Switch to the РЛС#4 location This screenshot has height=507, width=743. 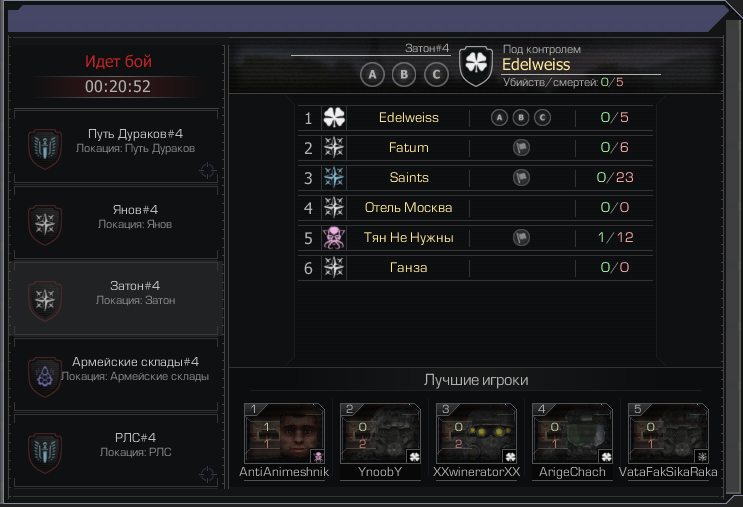pyautogui.click(x=116, y=451)
